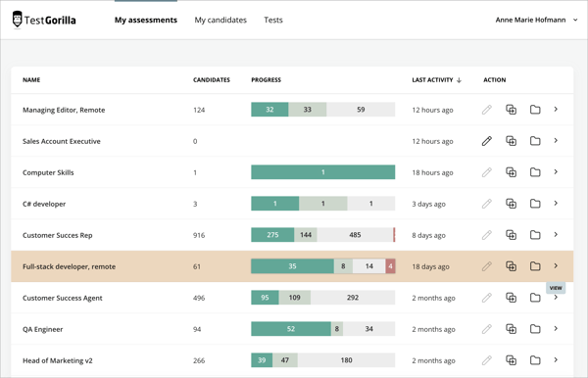Click the Full-stack developer, remote name
This screenshot has height=378, width=588.
[x=69, y=266]
